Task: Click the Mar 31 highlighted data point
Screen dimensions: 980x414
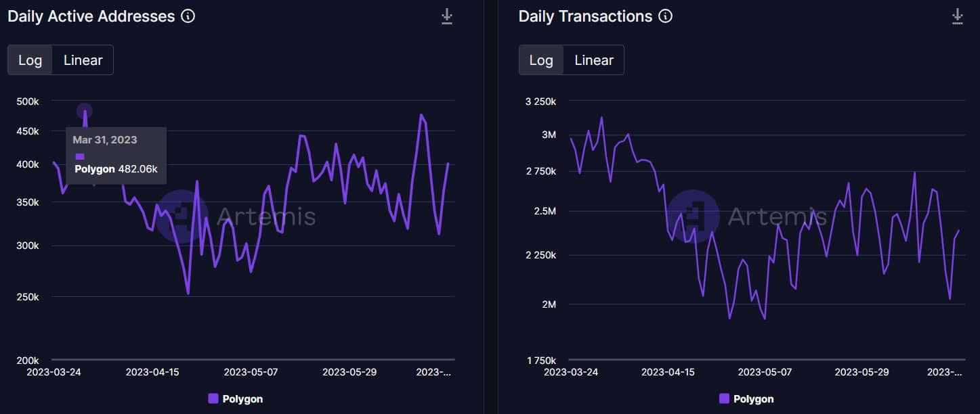Action: [x=85, y=112]
